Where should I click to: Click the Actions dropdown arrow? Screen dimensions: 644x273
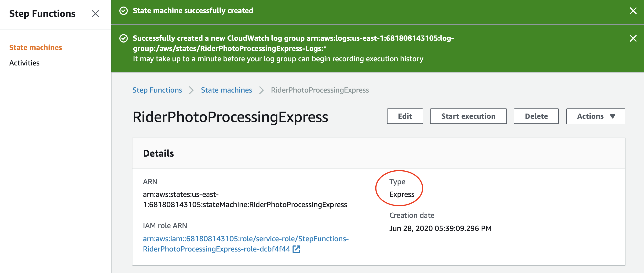pyautogui.click(x=612, y=116)
